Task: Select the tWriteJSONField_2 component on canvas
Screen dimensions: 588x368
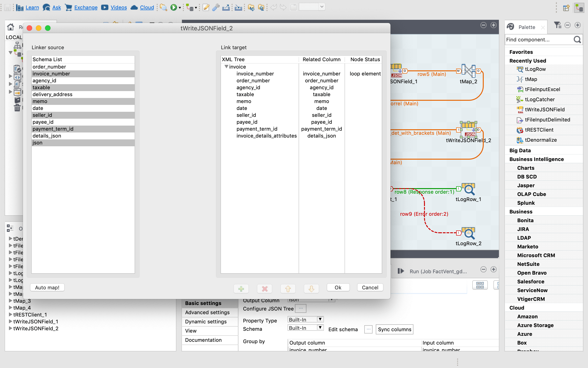Action: [468, 130]
